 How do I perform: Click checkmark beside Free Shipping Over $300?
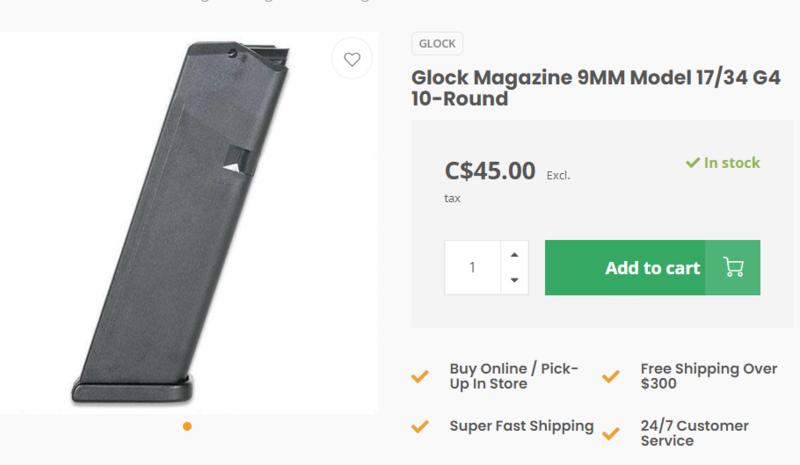(x=611, y=377)
